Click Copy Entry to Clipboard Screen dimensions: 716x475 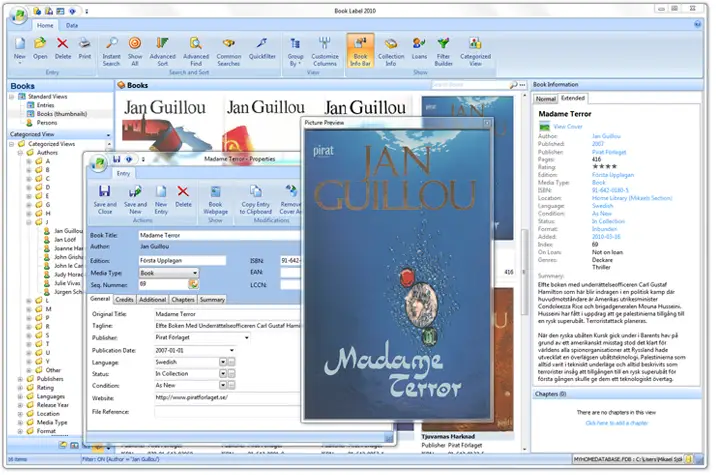[x=256, y=200]
